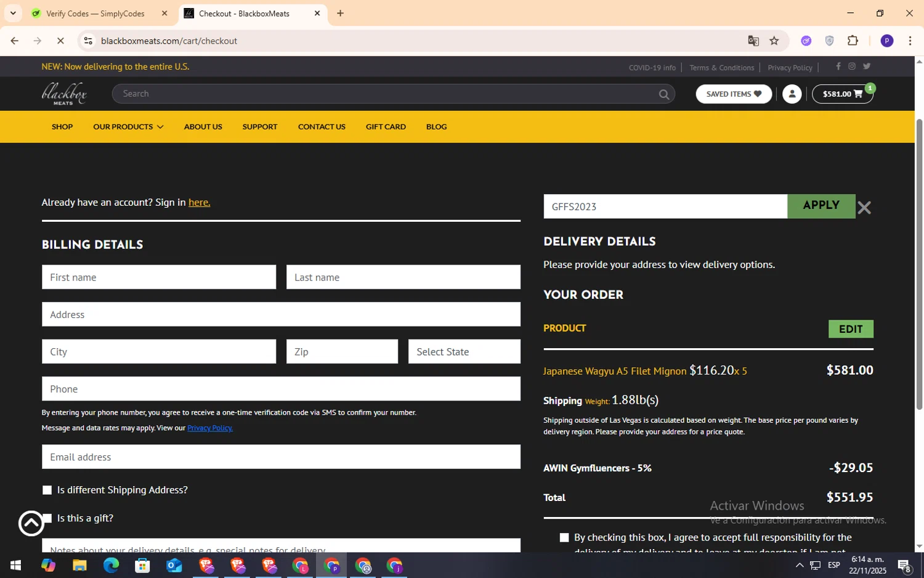Open Terms & Conditions link

pos(721,68)
